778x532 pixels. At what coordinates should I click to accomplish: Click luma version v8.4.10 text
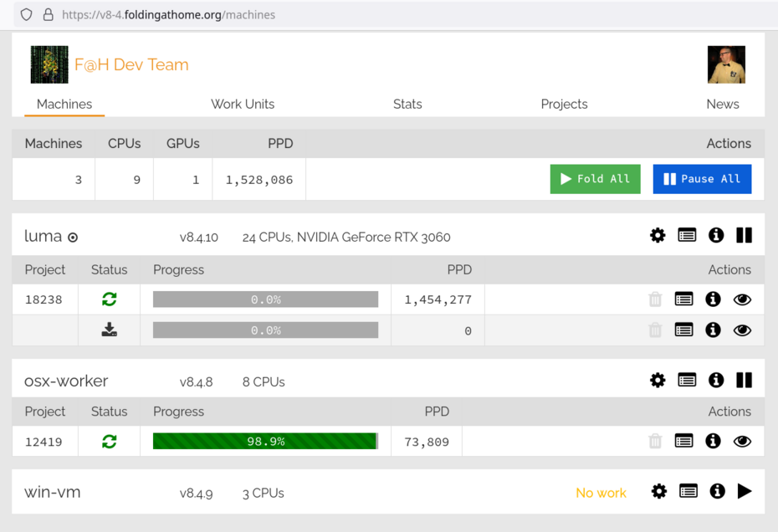tap(199, 238)
